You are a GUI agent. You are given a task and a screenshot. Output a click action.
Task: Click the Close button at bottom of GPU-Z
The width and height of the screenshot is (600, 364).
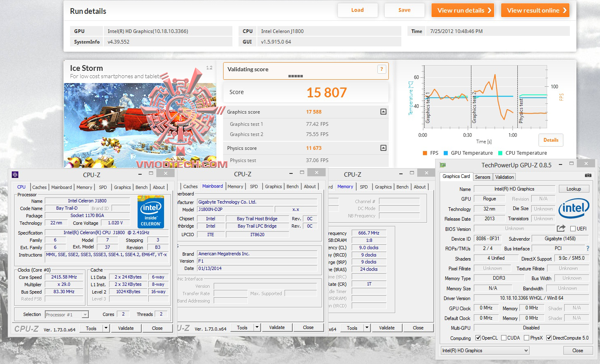point(577,351)
